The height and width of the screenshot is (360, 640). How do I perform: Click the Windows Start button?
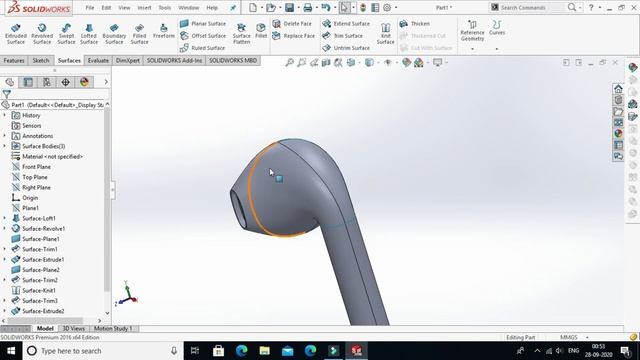11,351
